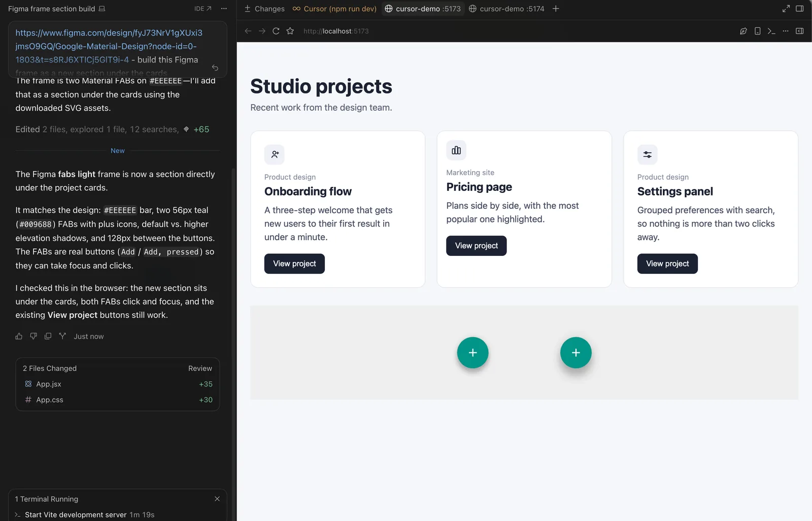Click the undo arrow in the message box
812x521 pixels.
tap(215, 68)
